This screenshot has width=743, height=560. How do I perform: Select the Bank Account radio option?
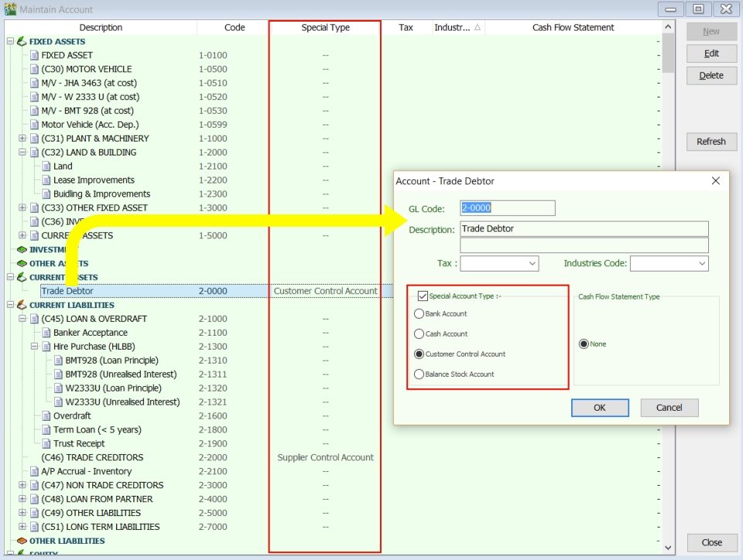pyautogui.click(x=419, y=314)
